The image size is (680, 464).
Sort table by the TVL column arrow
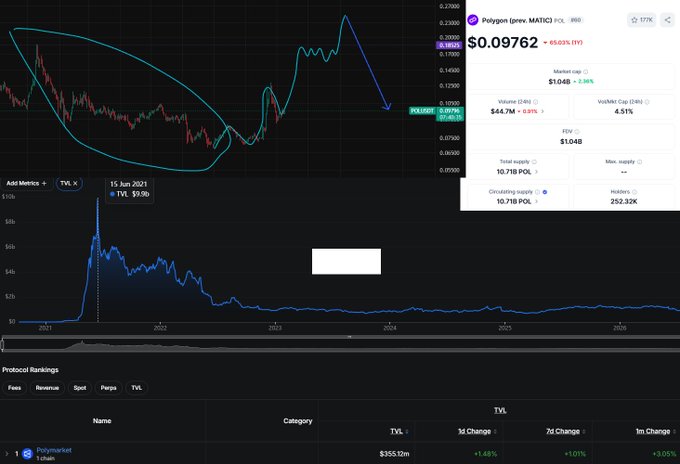pyautogui.click(x=407, y=431)
